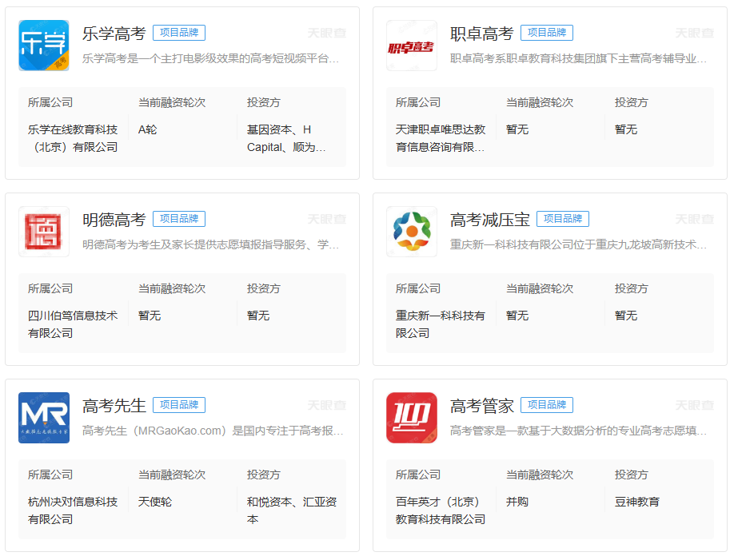Click 暂无 funding round in 职卓高考 card

(517, 129)
